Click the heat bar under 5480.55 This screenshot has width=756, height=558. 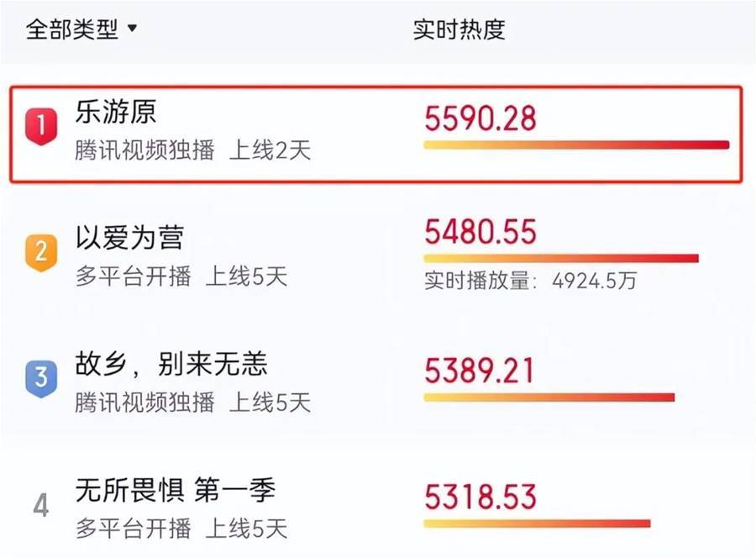[x=561, y=258]
